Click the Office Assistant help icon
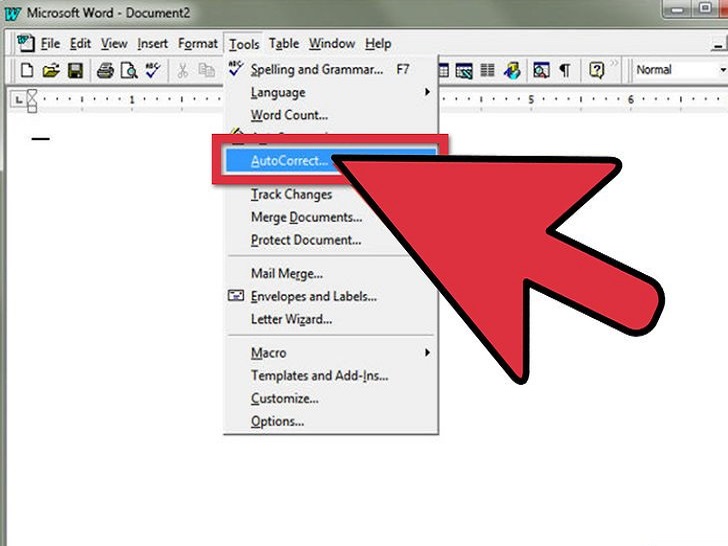The image size is (728, 546). point(596,71)
